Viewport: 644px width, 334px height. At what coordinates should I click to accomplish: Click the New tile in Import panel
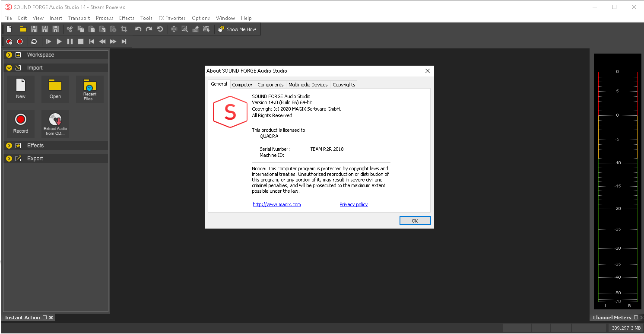21,89
